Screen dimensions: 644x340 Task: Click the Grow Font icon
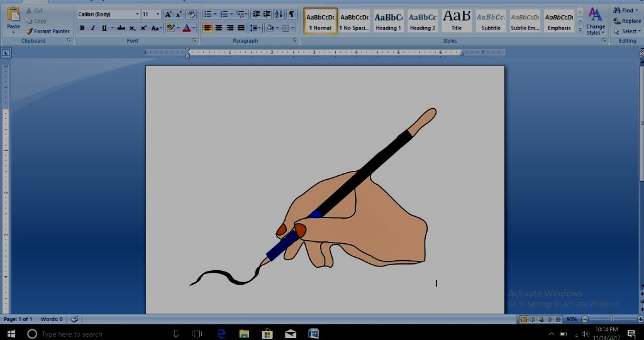pos(168,14)
